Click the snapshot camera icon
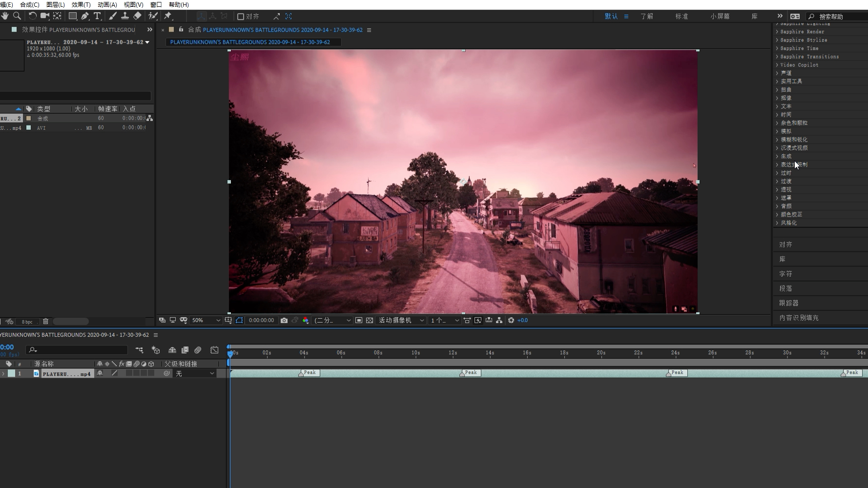The height and width of the screenshot is (488, 868). (x=284, y=320)
